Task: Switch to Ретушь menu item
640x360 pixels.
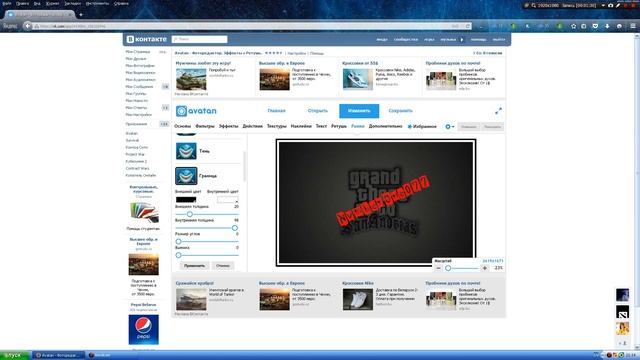Action: (339, 127)
